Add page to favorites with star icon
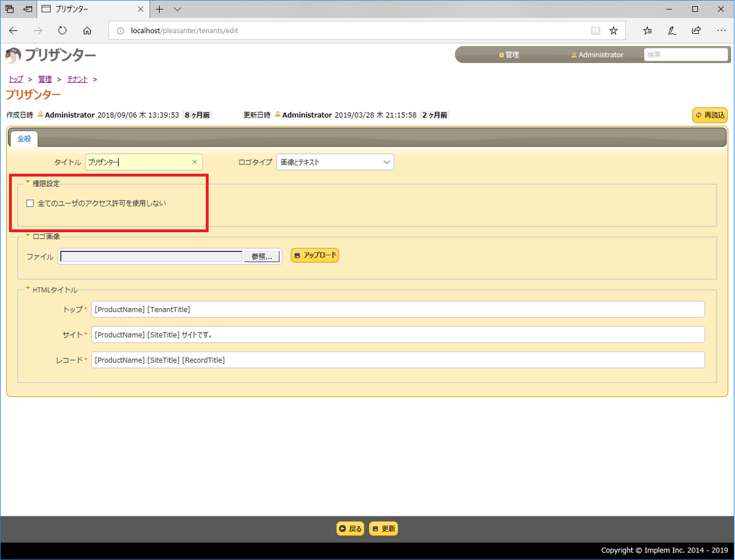This screenshot has width=735, height=560. coord(614,30)
